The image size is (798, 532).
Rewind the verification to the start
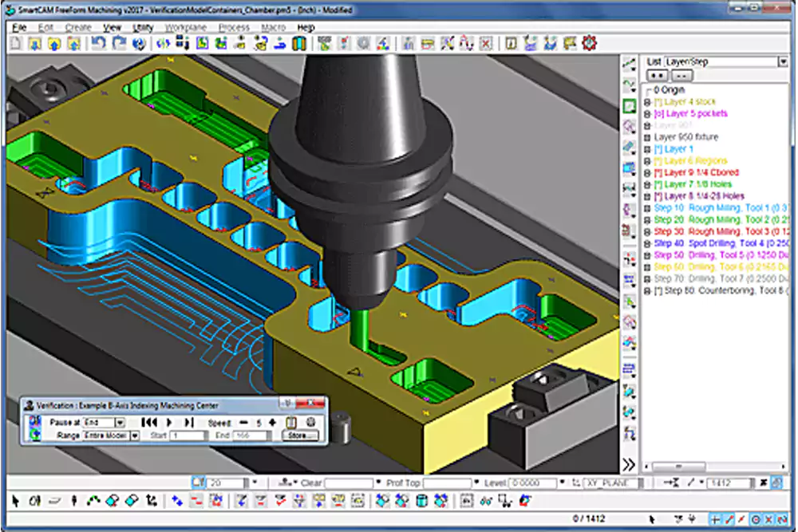(x=149, y=422)
